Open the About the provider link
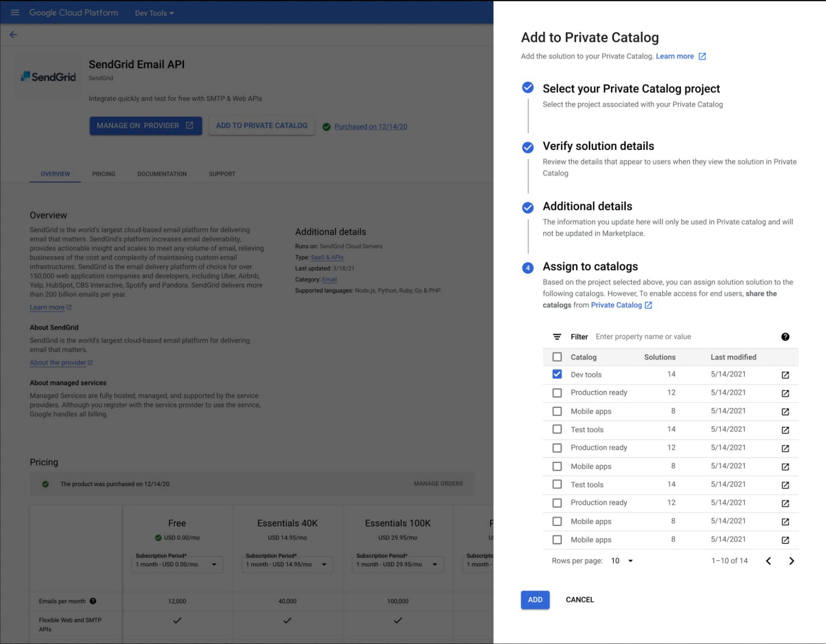This screenshot has height=644, width=826. 58,363
